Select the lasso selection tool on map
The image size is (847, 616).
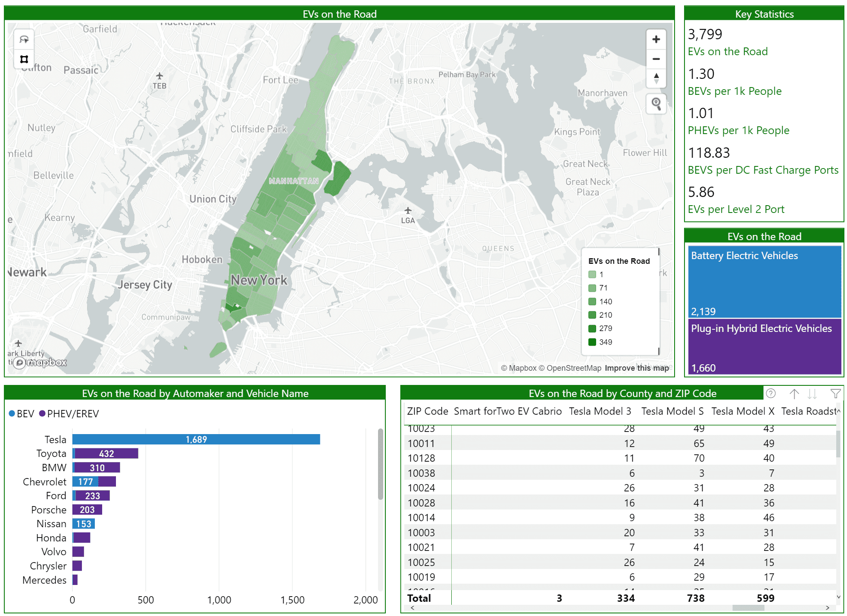pos(24,40)
